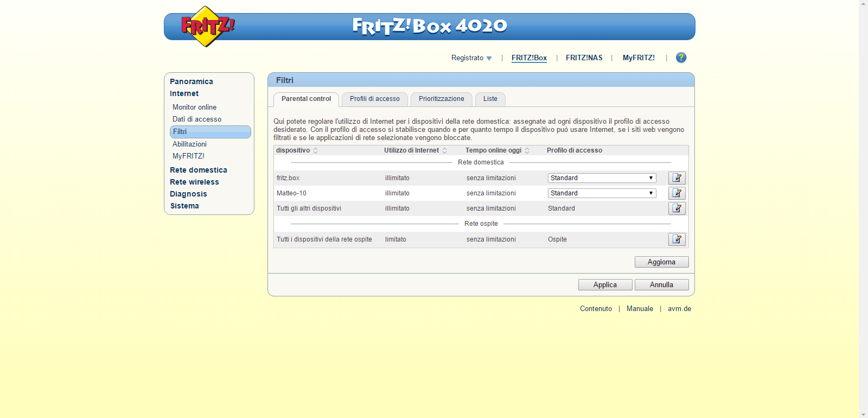Sort by Utilizzo di Internet column arrows
The width and height of the screenshot is (868, 418).
(x=444, y=150)
